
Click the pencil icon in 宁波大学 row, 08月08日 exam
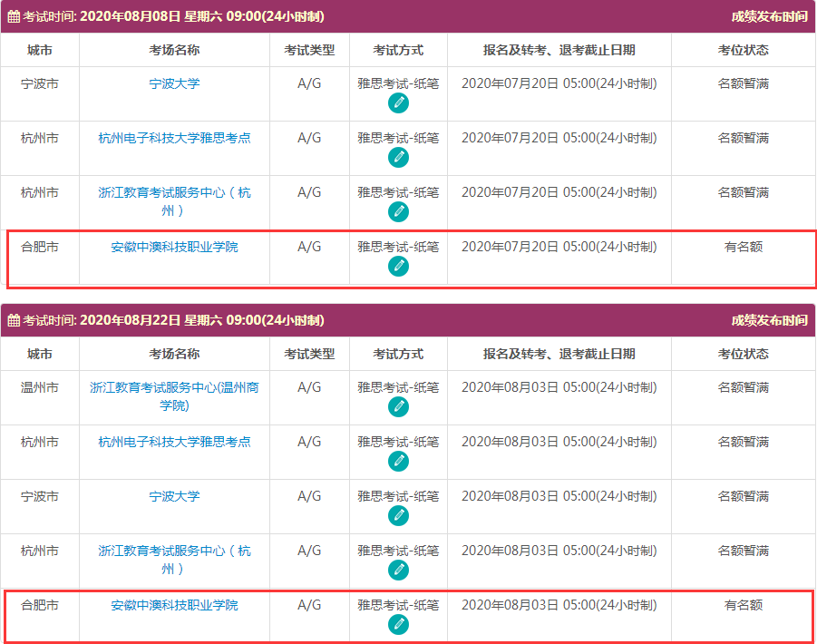[398, 103]
